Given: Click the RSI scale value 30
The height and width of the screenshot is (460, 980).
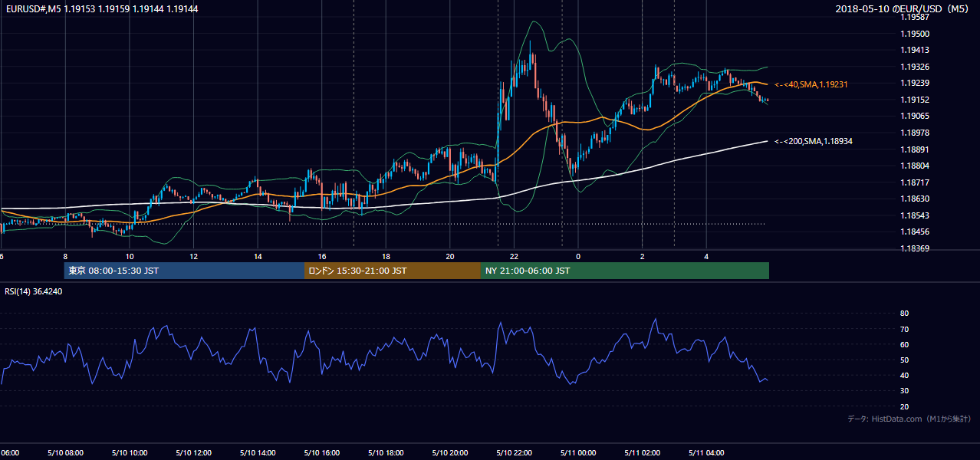Looking at the screenshot, I should click(x=904, y=391).
